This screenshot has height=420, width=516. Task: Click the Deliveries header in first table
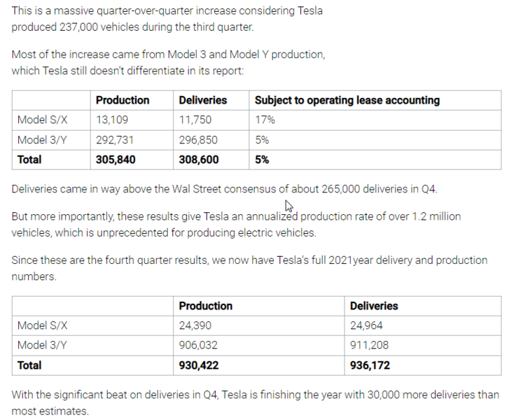pyautogui.click(x=203, y=100)
